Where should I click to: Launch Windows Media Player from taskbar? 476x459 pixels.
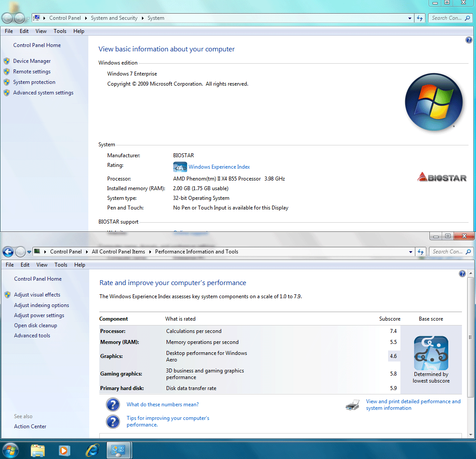[x=64, y=451]
